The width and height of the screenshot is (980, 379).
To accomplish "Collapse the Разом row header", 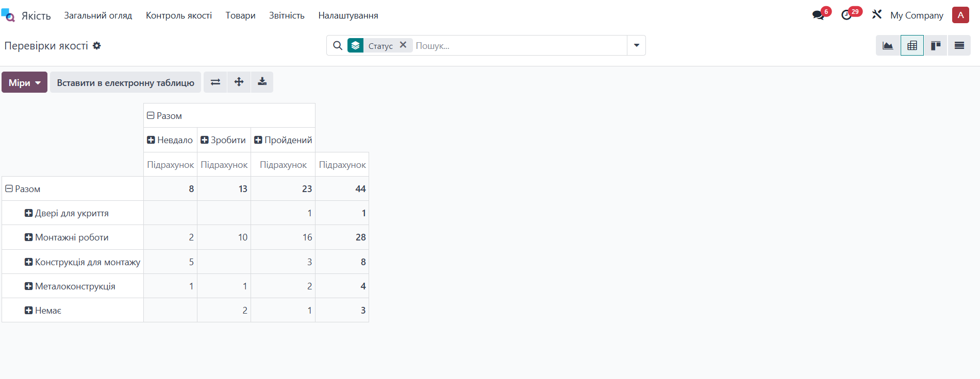I will pyautogui.click(x=9, y=189).
